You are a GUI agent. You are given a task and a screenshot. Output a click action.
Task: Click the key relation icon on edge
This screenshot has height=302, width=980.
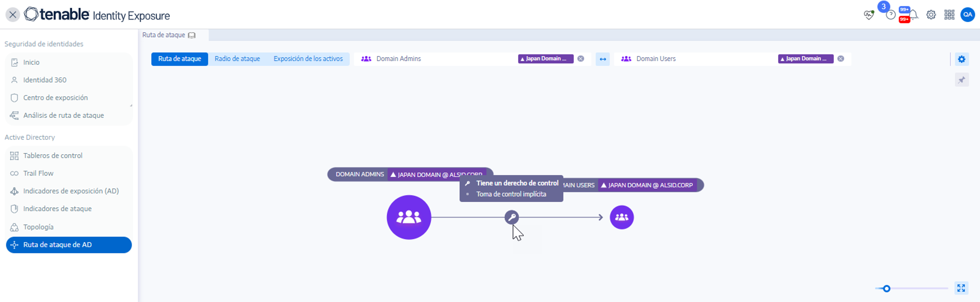(512, 217)
